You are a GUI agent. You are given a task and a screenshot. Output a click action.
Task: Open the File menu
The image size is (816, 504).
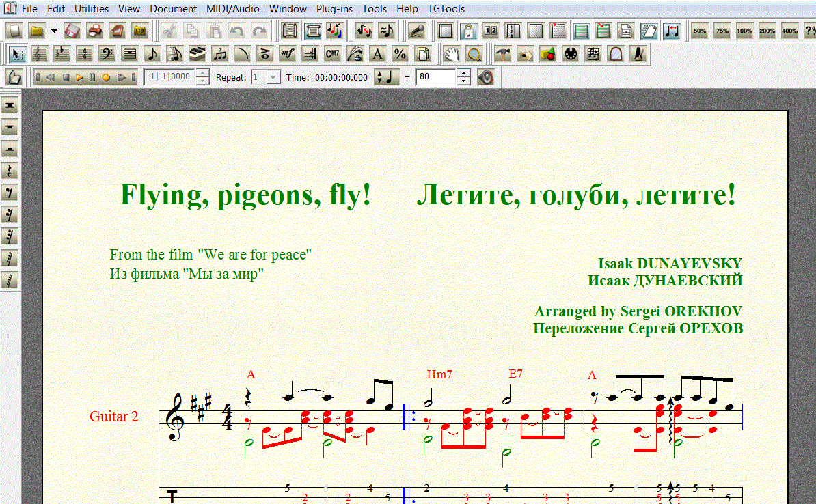pyautogui.click(x=29, y=9)
